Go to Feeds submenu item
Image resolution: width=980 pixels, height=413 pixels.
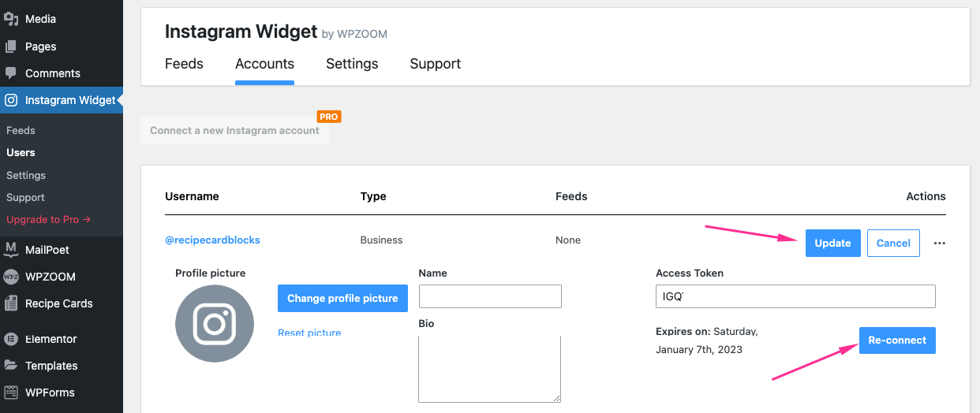pyautogui.click(x=21, y=130)
